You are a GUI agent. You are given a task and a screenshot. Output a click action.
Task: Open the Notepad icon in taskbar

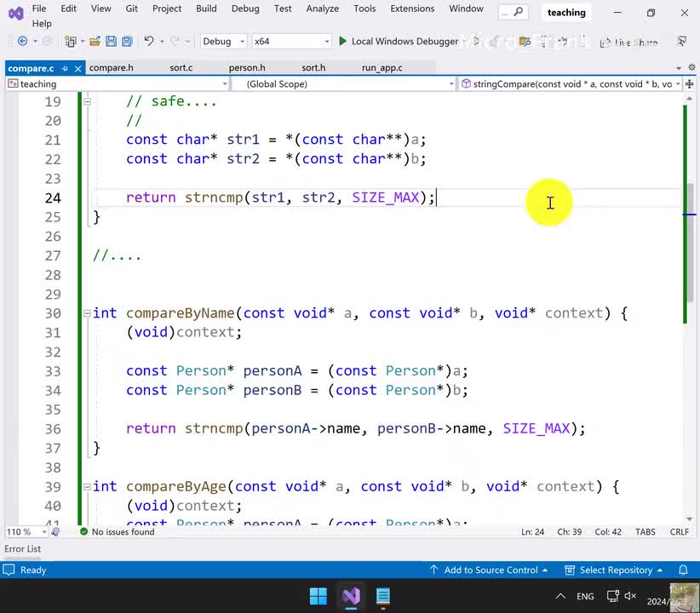[x=383, y=596]
